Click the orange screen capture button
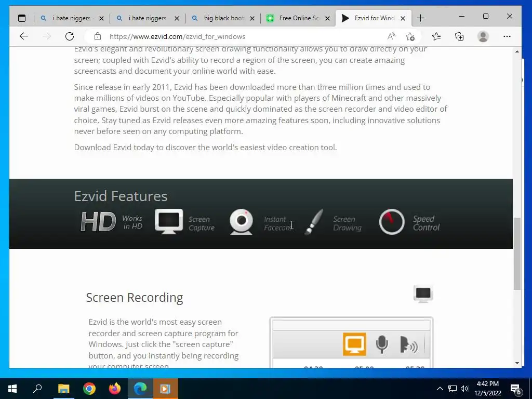This screenshot has width=532, height=399. (354, 344)
